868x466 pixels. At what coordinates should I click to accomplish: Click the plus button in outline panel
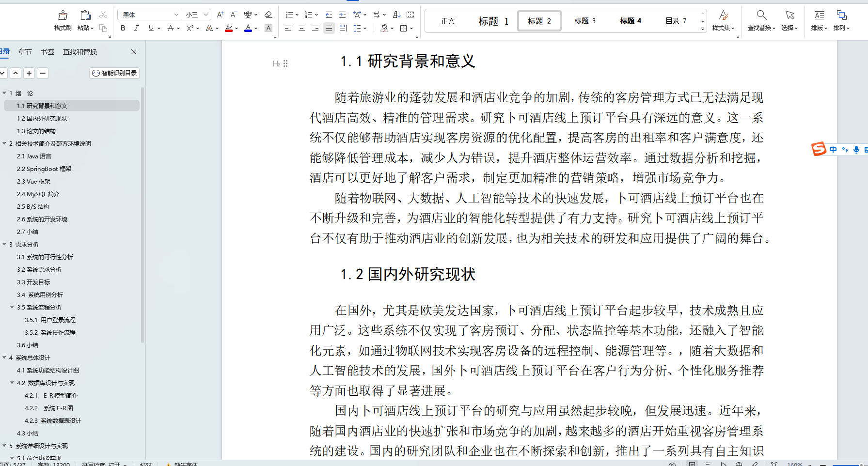tap(29, 73)
